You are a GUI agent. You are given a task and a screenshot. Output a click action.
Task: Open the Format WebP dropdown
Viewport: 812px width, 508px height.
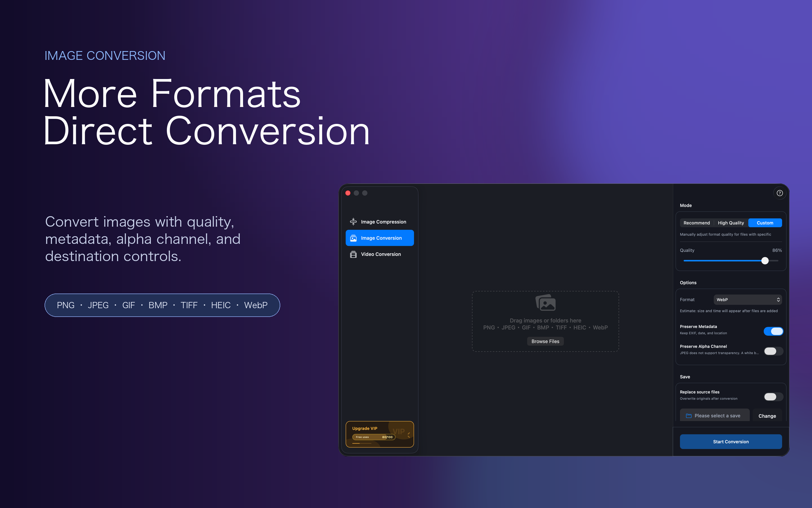point(748,300)
